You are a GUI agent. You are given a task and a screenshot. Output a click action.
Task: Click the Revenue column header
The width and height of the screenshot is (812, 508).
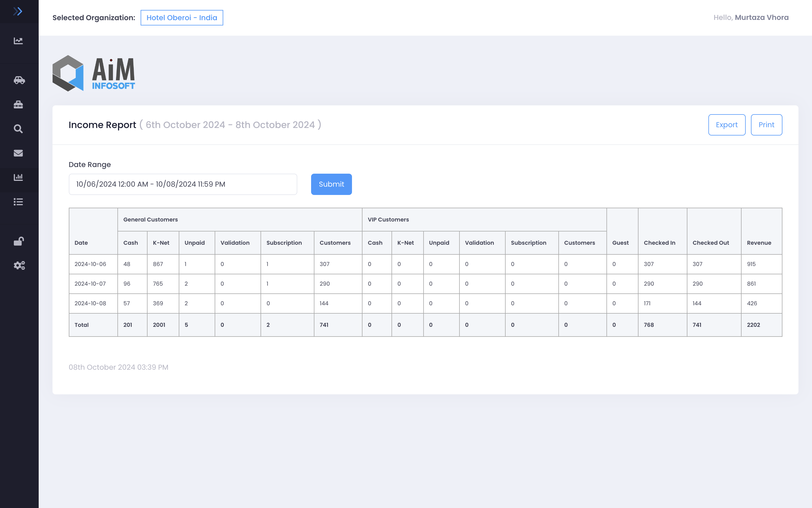(x=761, y=231)
